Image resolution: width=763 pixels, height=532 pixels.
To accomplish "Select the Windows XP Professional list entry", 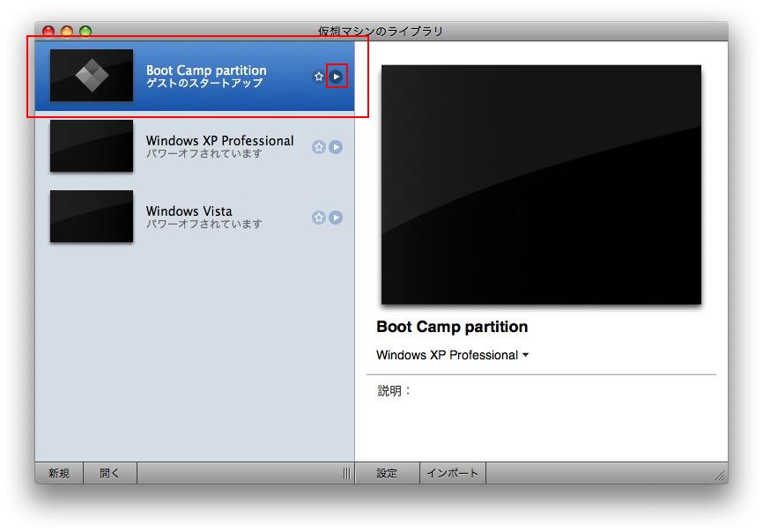I will 195,146.
